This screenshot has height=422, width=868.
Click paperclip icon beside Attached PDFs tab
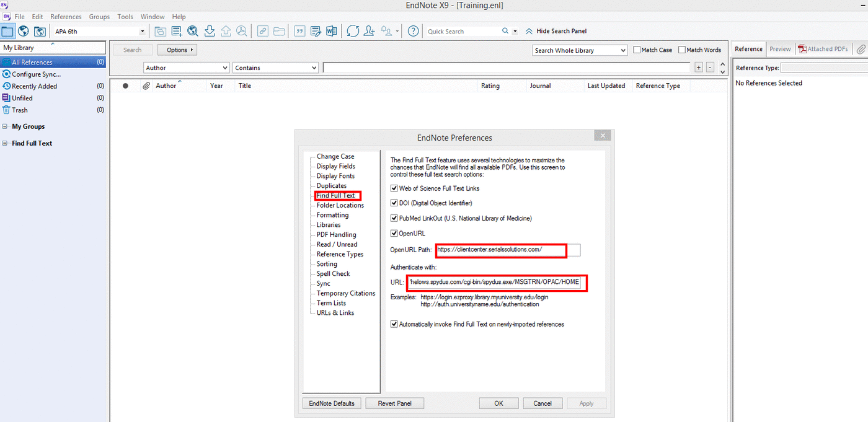(861, 49)
